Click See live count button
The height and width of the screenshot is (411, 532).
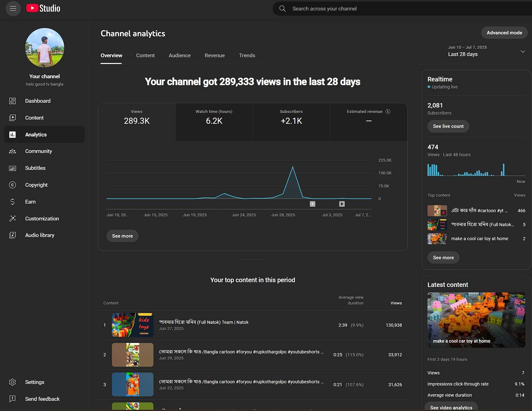click(448, 126)
